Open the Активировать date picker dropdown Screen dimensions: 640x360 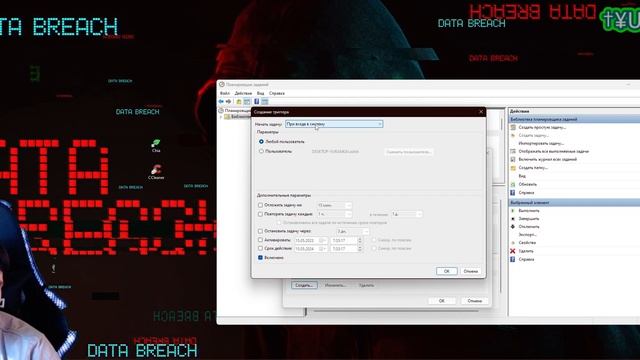click(322, 240)
